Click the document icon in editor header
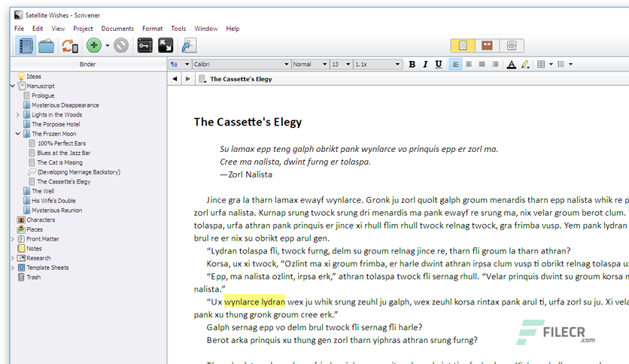The height and width of the screenshot is (364, 629). (x=202, y=79)
